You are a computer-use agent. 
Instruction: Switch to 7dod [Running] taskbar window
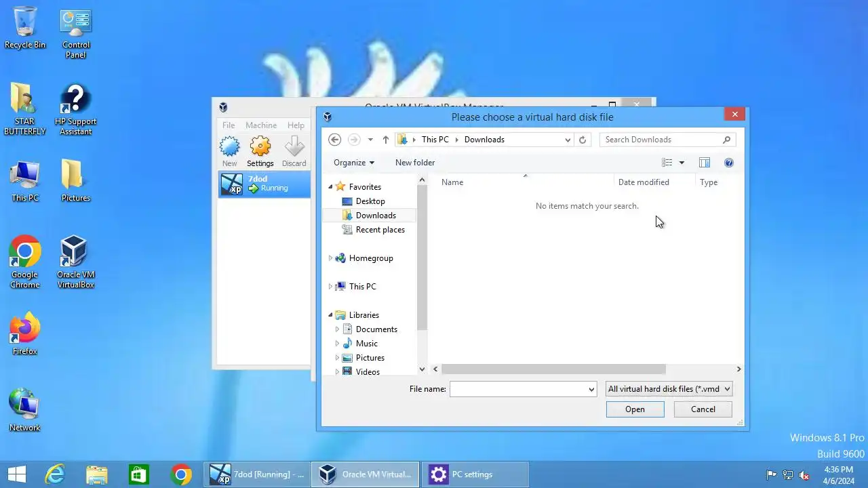pyautogui.click(x=257, y=474)
